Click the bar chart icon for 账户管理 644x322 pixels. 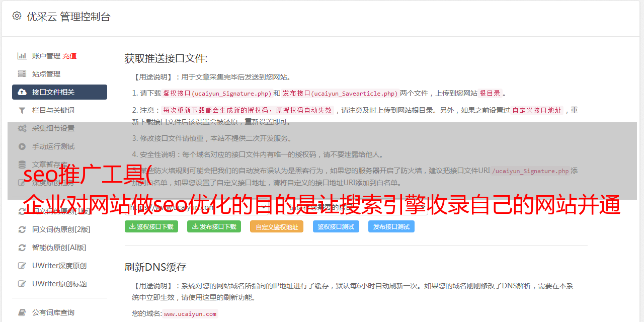[x=22, y=56]
